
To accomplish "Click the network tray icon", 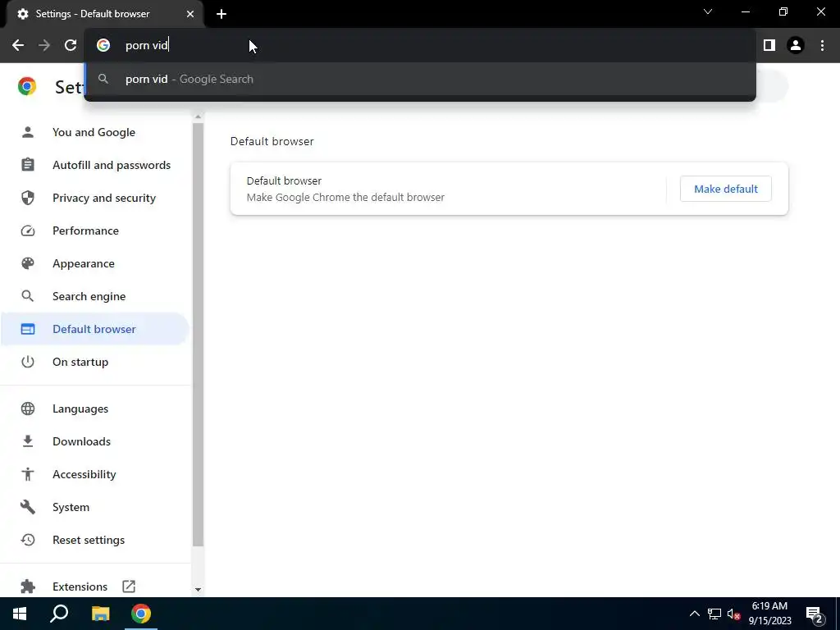I will 714,614.
